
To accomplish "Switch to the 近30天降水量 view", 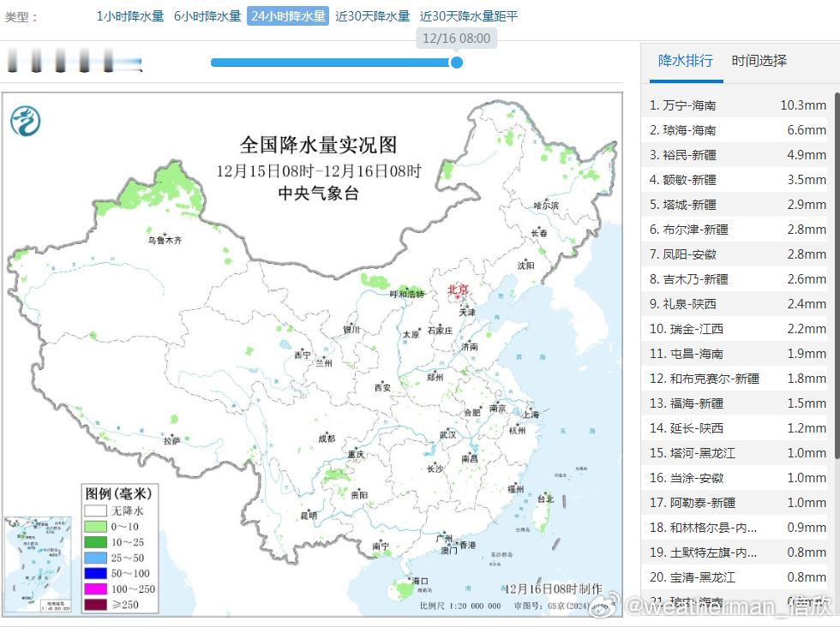I will coord(373,15).
